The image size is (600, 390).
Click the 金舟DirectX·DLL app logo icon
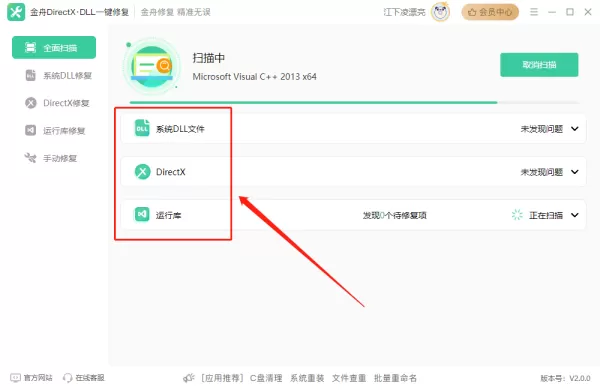[x=16, y=12]
